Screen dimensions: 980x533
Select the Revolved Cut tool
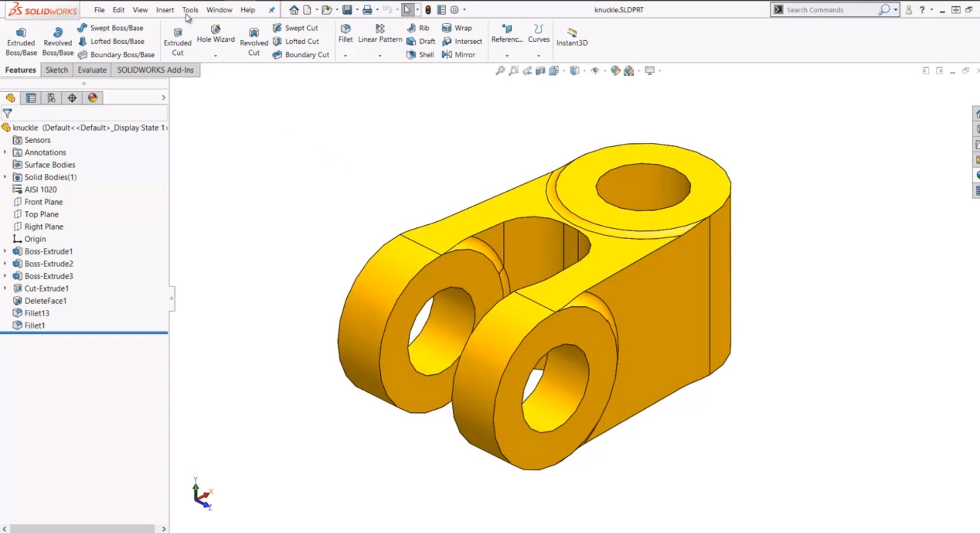[x=254, y=41]
